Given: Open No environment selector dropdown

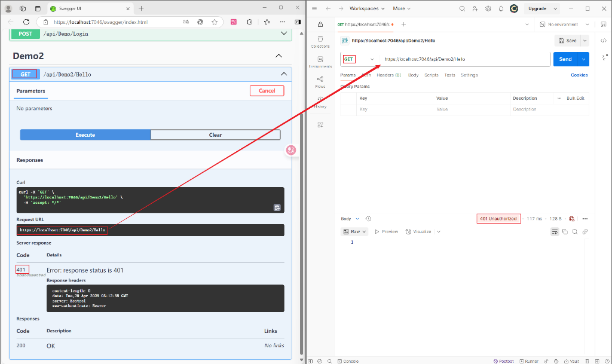Looking at the screenshot, I should tap(564, 24).
